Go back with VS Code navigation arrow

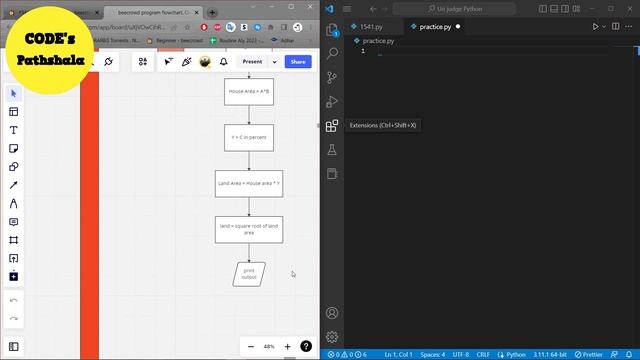point(373,9)
